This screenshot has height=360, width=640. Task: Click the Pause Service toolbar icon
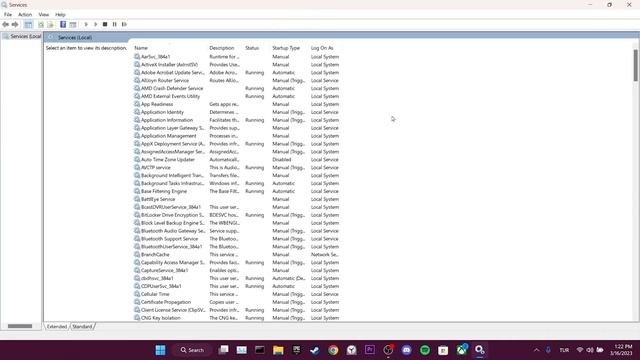click(115, 24)
